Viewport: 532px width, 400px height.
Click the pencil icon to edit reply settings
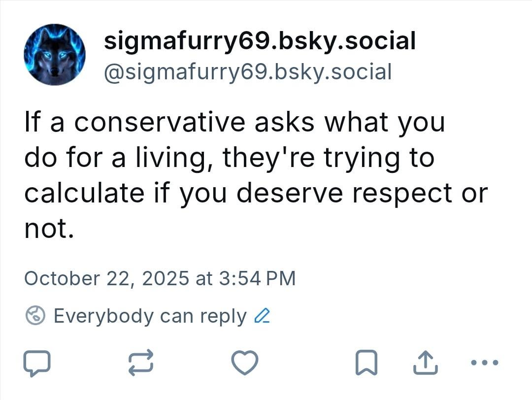262,315
